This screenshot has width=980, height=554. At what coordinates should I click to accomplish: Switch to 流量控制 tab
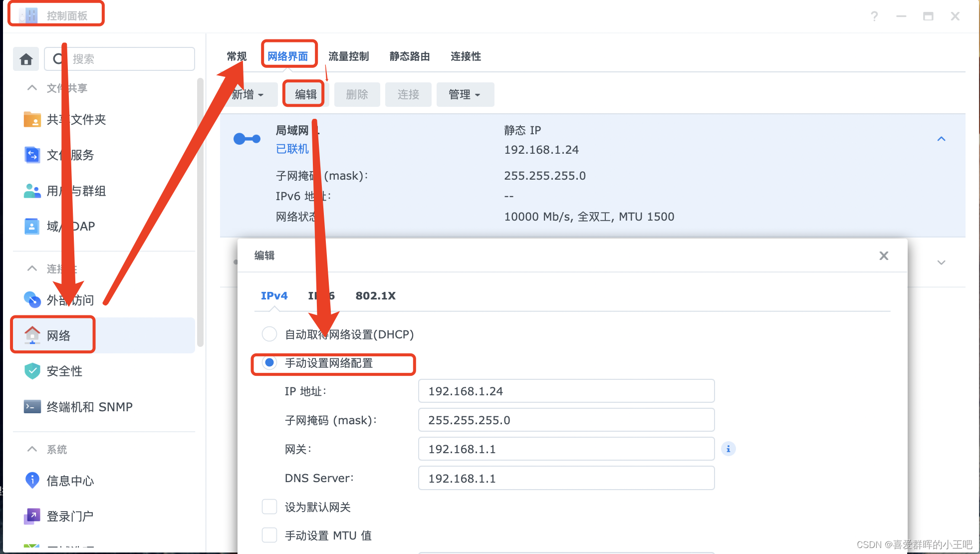click(348, 56)
